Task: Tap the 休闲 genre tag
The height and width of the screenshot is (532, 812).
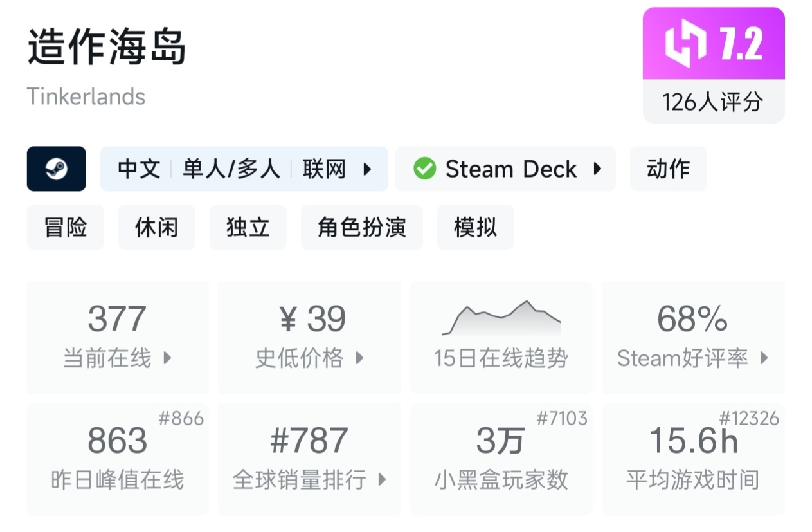Action: [156, 228]
